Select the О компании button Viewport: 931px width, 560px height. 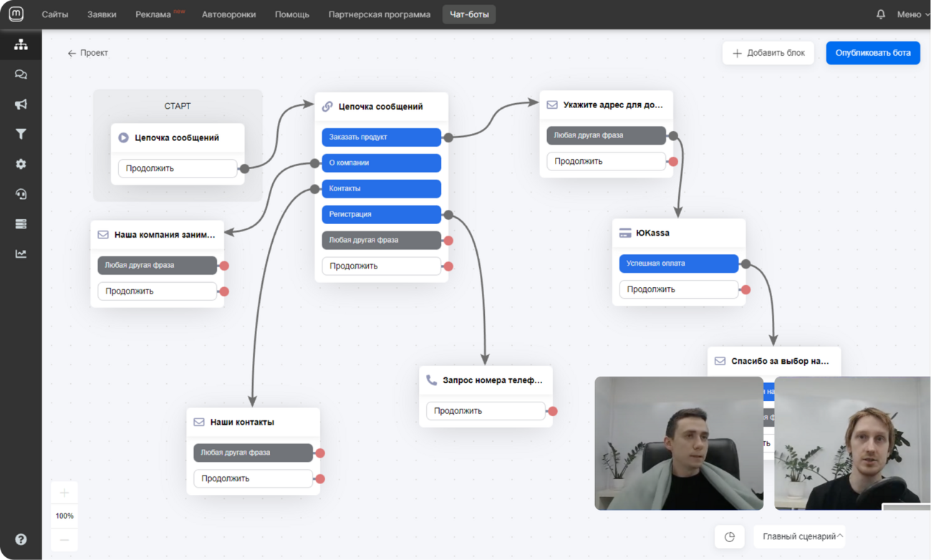[x=382, y=163]
